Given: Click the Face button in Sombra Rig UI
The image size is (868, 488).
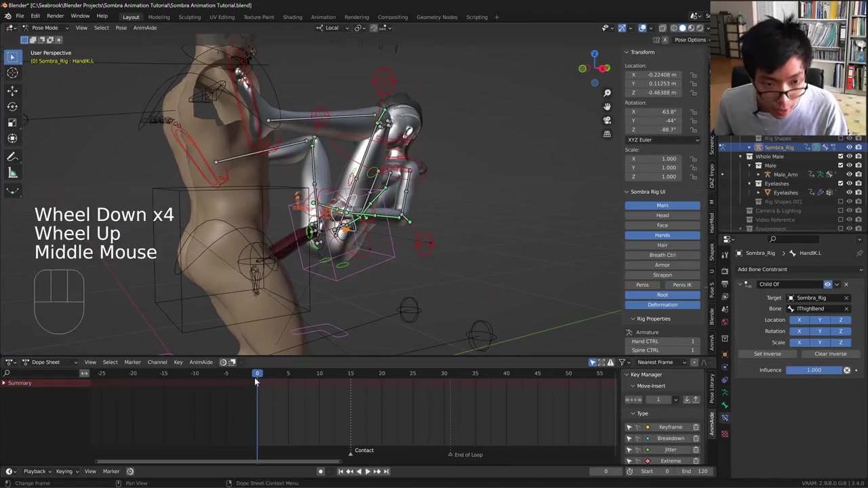Looking at the screenshot, I should (663, 225).
